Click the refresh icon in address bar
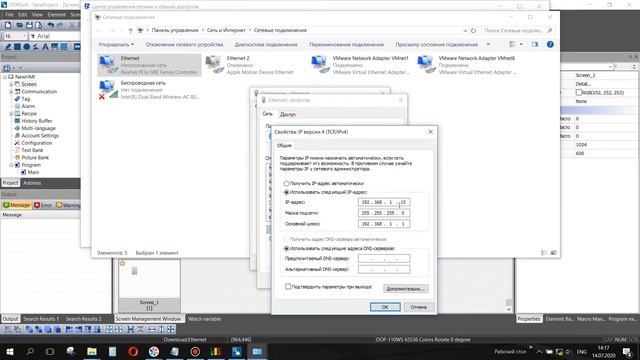 pyautogui.click(x=473, y=30)
